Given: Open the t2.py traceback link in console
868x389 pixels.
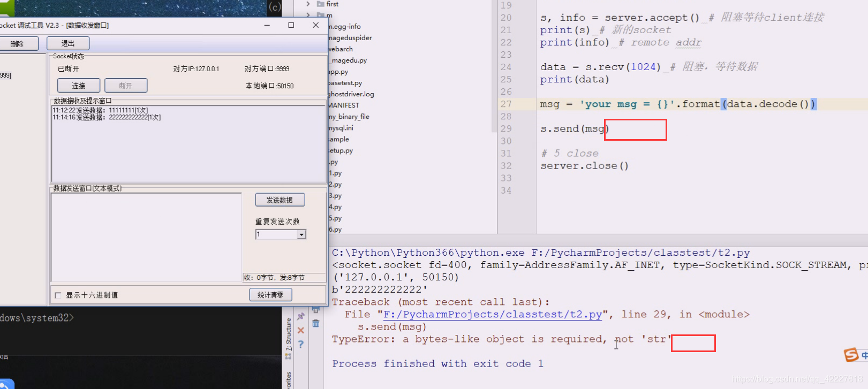Looking at the screenshot, I should (493, 315).
